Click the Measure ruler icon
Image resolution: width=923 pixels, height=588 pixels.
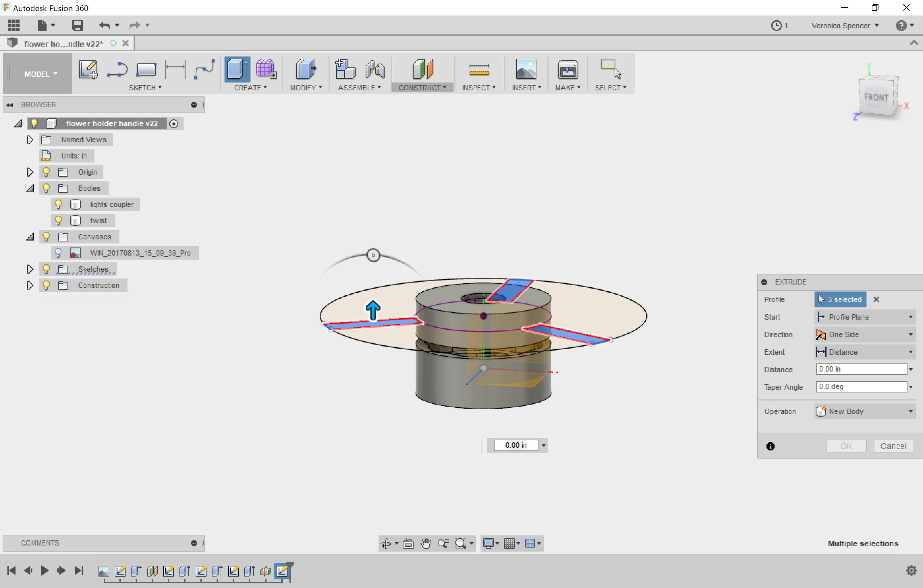tap(479, 70)
